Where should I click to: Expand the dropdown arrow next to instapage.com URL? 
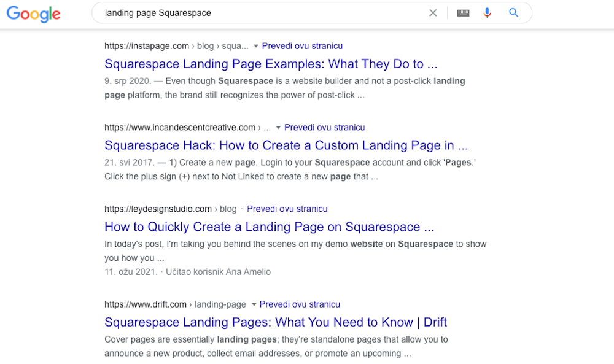coord(255,46)
